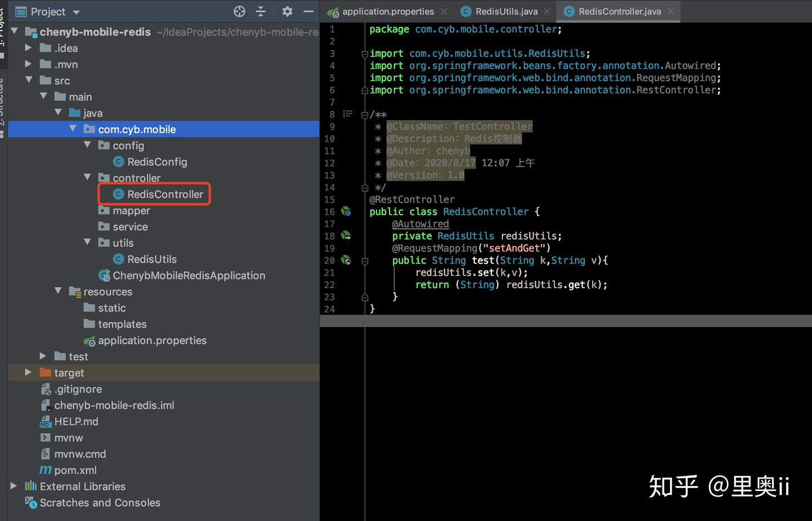Switch to RedisUtils.java tab
Screen dimensions: 812x521
pos(506,11)
